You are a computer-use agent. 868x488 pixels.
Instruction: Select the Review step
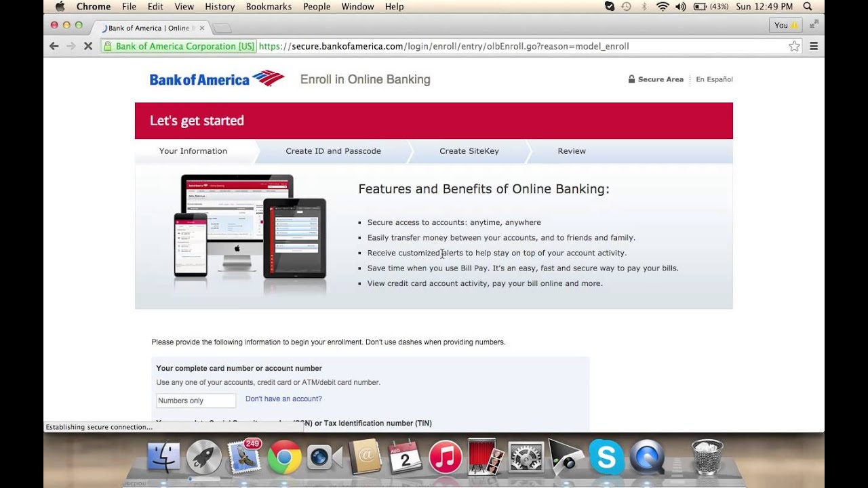[x=572, y=151]
